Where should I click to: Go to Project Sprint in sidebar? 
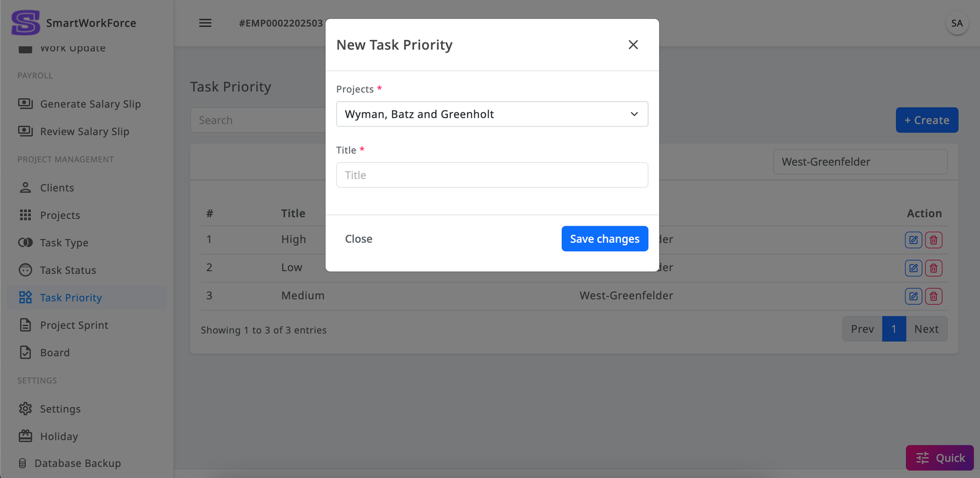73,325
